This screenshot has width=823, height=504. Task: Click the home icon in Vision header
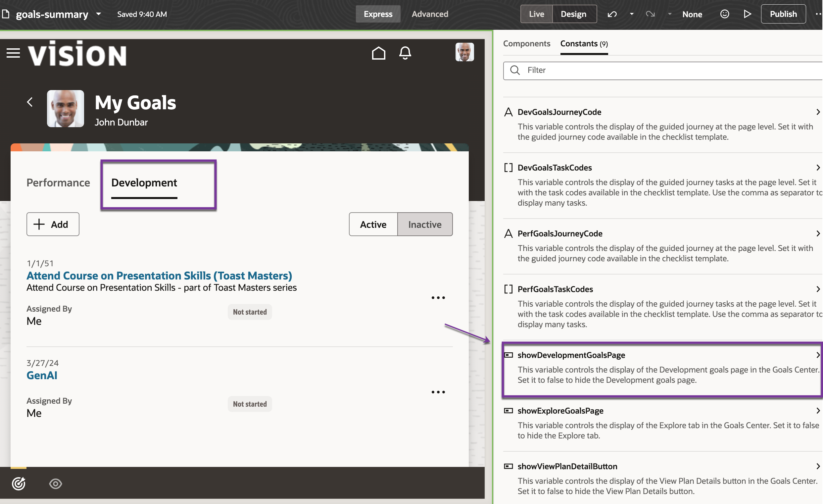378,53
